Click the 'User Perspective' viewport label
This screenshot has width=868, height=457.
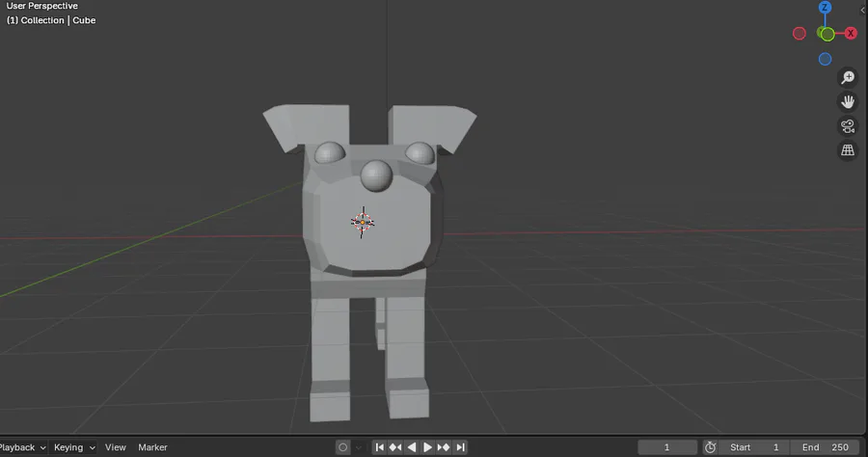[42, 6]
